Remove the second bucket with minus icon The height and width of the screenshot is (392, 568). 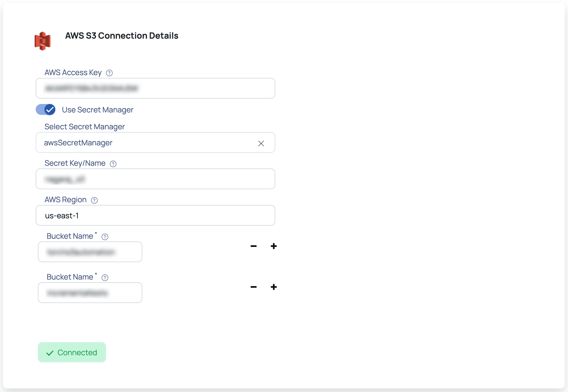(x=253, y=287)
